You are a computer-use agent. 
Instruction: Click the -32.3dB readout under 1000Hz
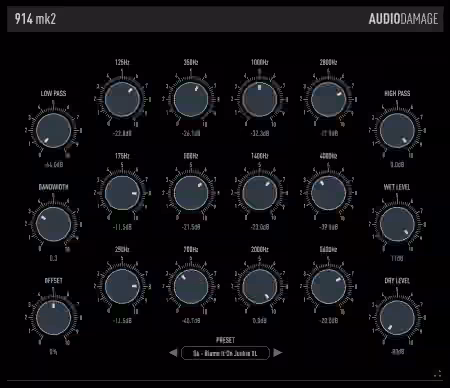click(x=260, y=133)
